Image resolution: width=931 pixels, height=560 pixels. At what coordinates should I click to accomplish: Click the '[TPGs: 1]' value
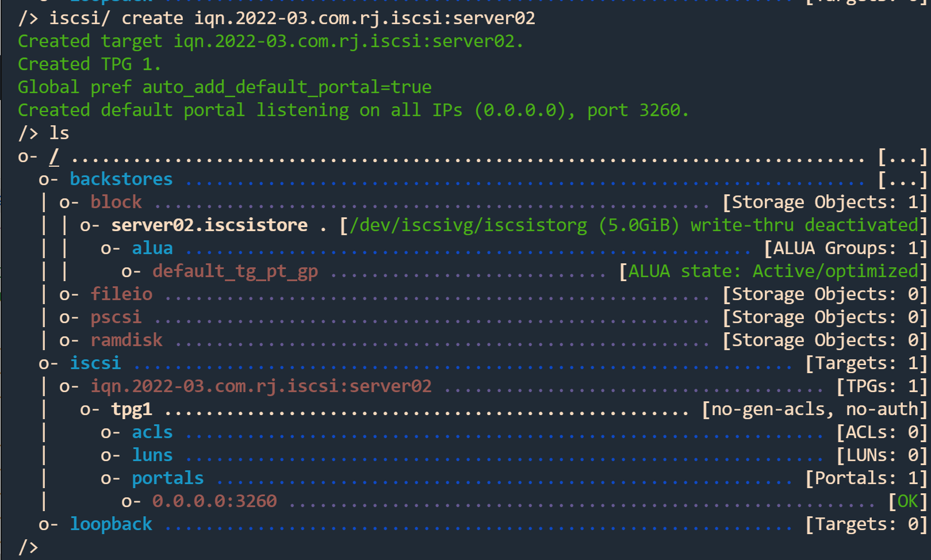point(882,386)
